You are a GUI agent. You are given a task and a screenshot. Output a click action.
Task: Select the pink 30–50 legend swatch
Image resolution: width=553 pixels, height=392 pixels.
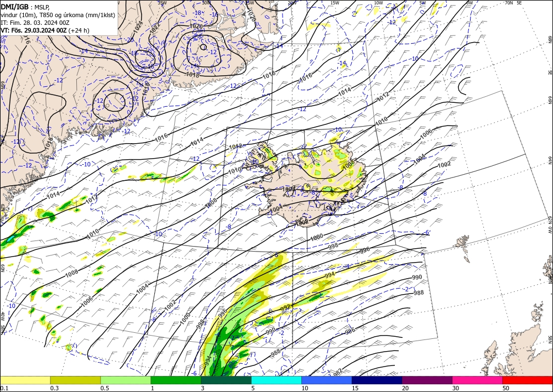point(478,380)
